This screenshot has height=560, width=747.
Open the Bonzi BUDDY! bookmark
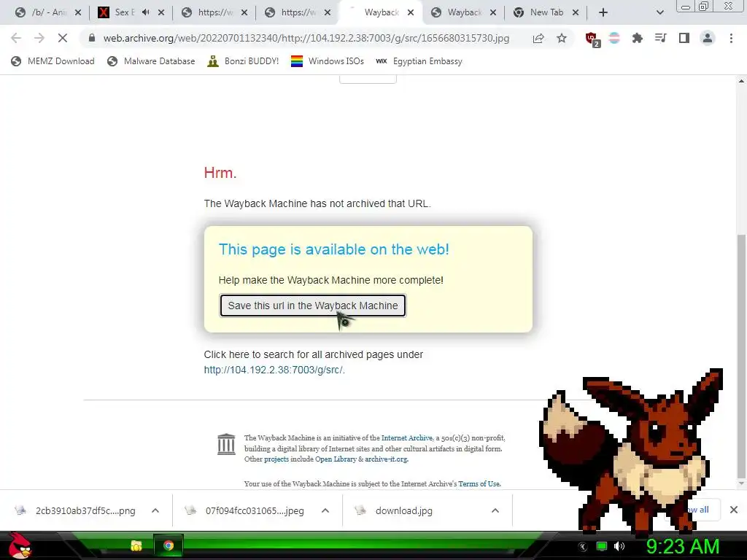pyautogui.click(x=243, y=61)
